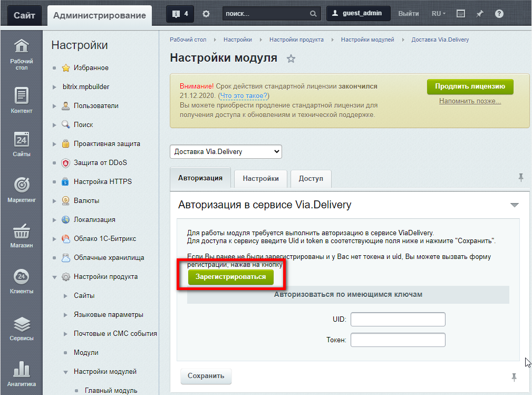Screen dimensions: 532x395
Task: Focus the Токен input field
Action: (398, 340)
